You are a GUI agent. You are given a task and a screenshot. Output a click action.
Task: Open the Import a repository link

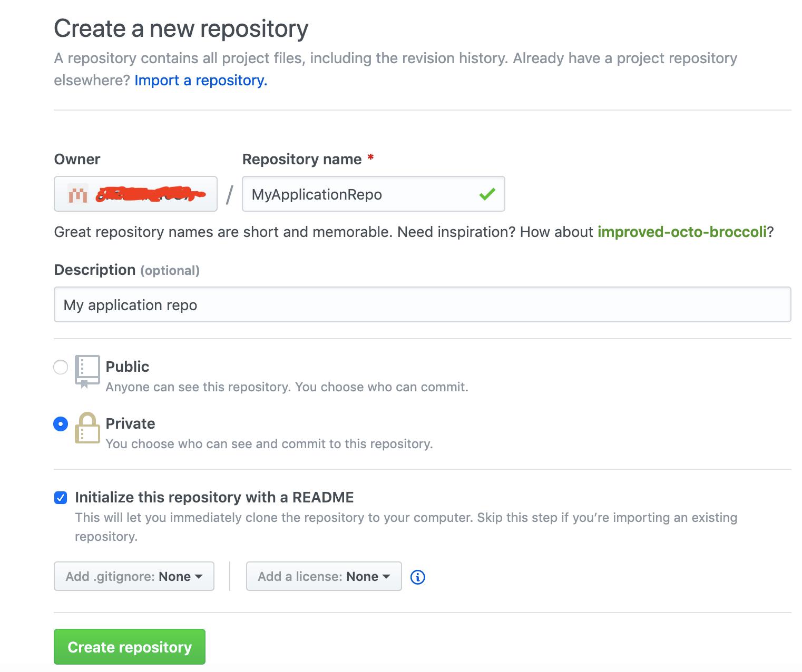pyautogui.click(x=200, y=80)
